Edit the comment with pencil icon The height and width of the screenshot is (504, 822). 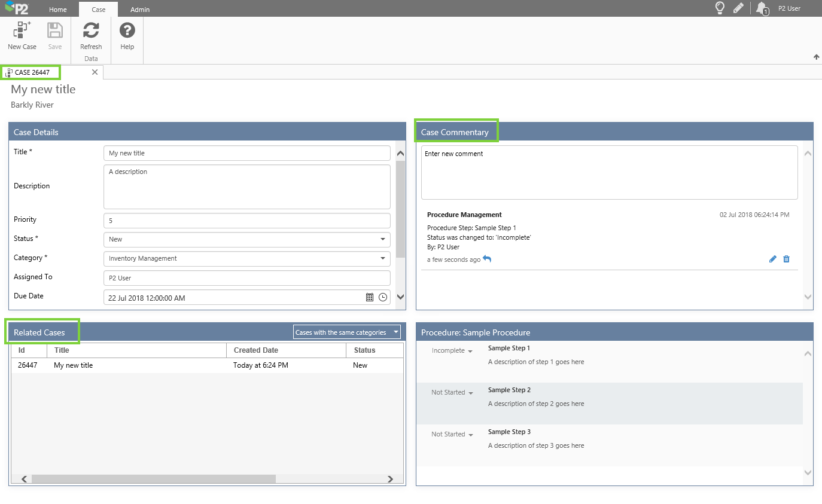click(772, 259)
